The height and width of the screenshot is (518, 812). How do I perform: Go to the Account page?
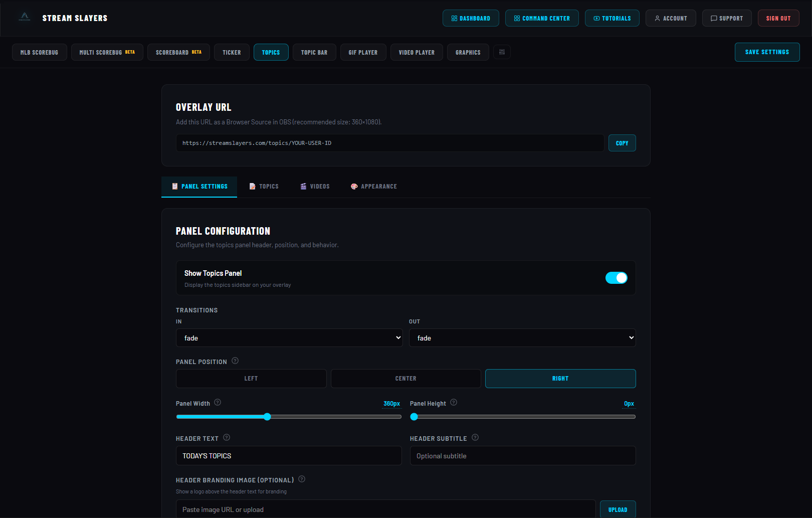click(671, 18)
